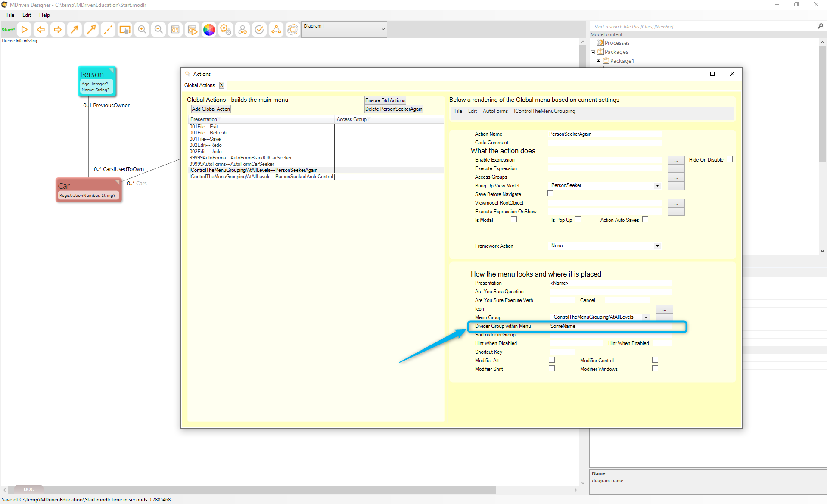This screenshot has height=504, width=827.
Task: Click the Ensure Std Actions button
Action: click(x=385, y=100)
